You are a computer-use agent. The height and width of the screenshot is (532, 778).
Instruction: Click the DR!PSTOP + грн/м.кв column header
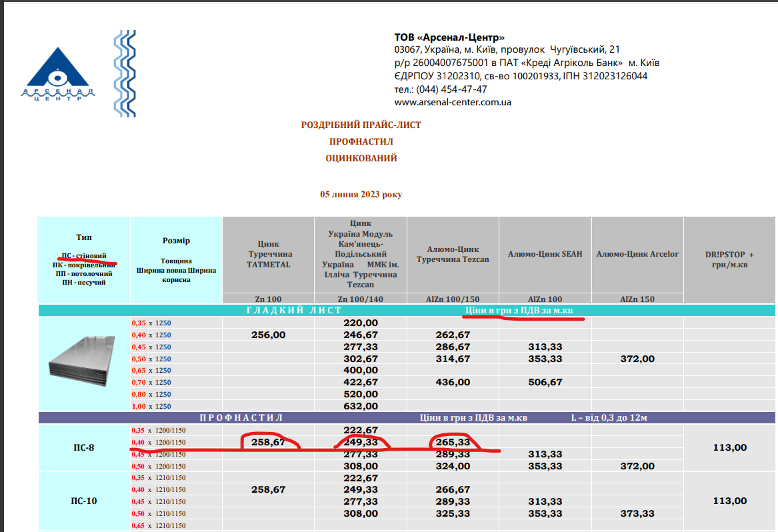click(x=730, y=259)
